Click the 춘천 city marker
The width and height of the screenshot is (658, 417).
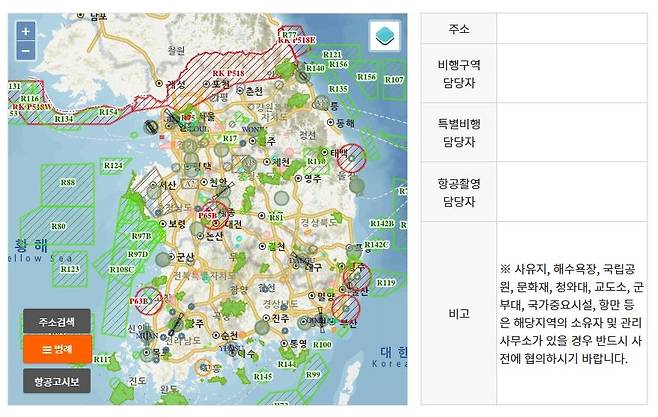point(240,90)
